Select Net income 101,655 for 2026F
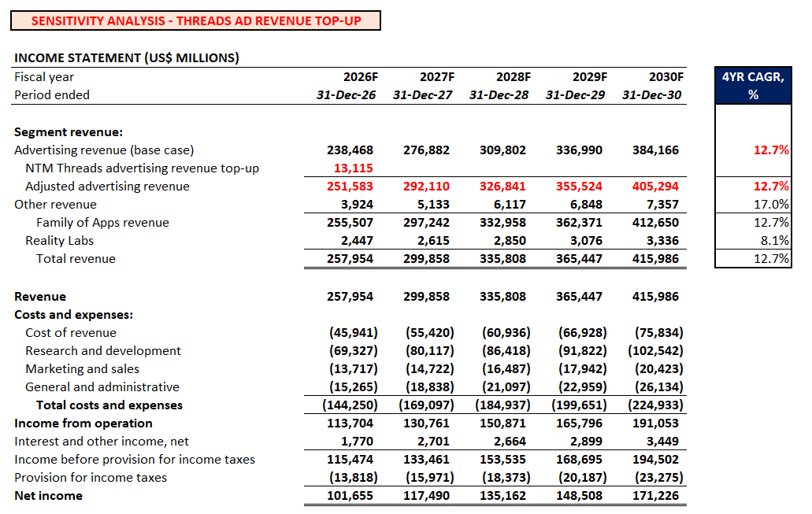The image size is (812, 514). 350,496
